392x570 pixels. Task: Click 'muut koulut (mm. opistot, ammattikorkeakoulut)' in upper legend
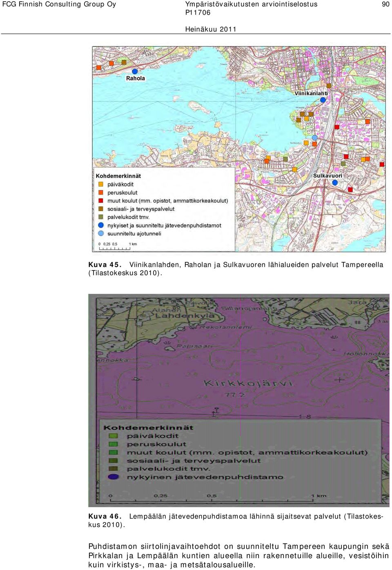click(168, 201)
